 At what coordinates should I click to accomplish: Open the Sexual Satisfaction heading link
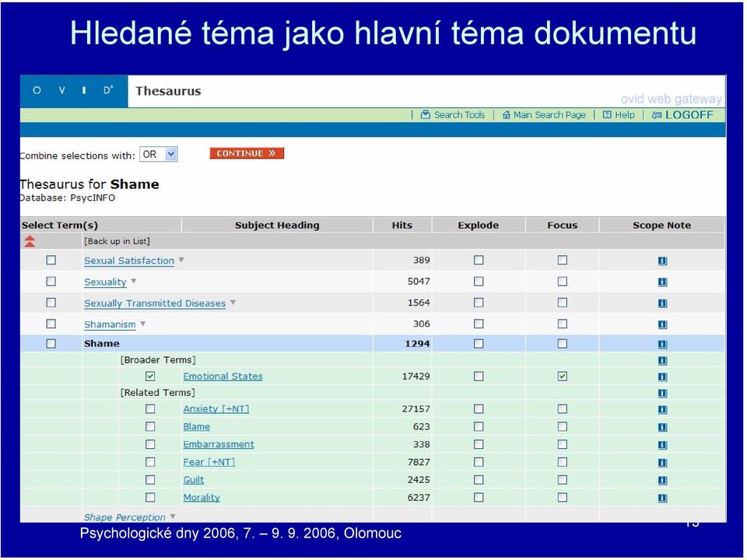(x=129, y=261)
